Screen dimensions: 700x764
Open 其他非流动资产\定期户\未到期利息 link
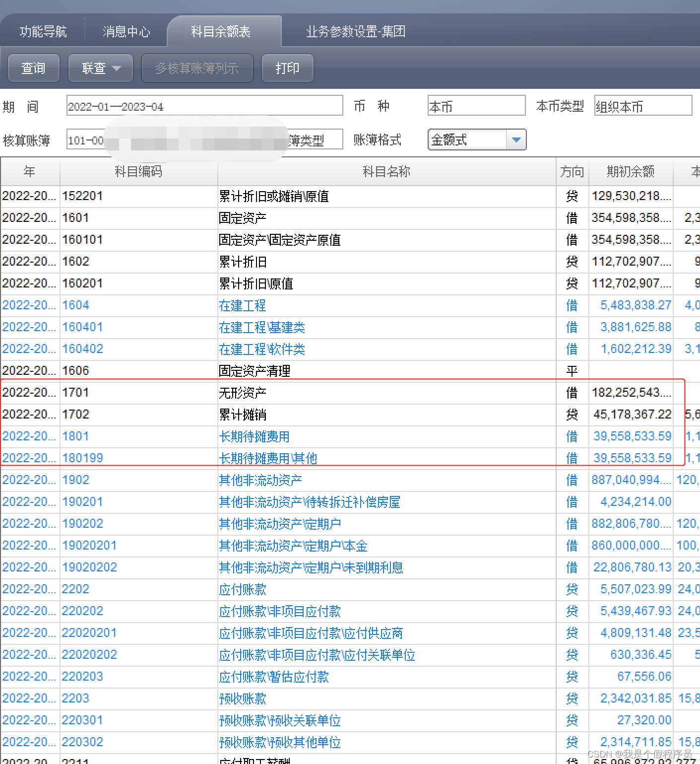pyautogui.click(x=311, y=568)
